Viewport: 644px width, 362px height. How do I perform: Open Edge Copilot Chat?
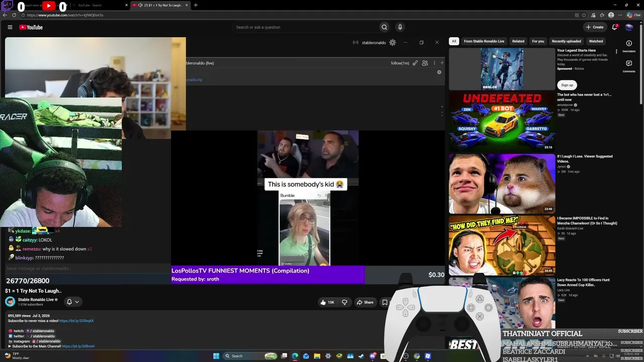coord(633,15)
